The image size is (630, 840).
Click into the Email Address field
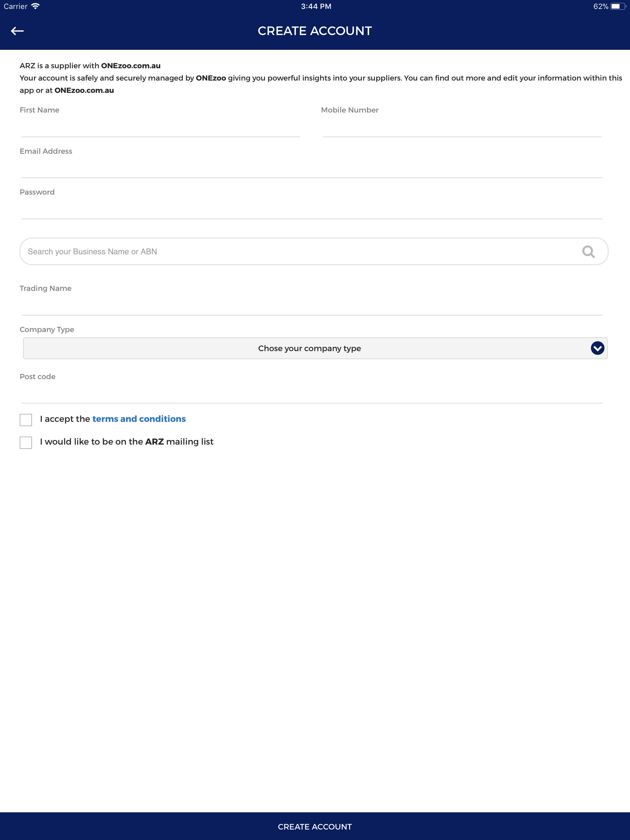[x=312, y=168]
